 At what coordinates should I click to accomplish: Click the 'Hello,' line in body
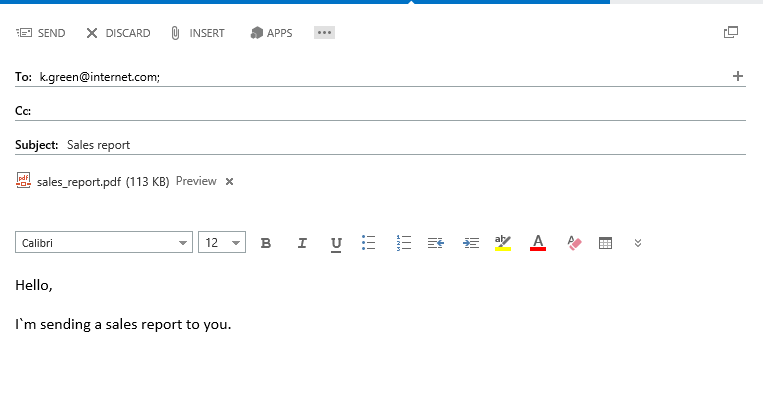34,285
